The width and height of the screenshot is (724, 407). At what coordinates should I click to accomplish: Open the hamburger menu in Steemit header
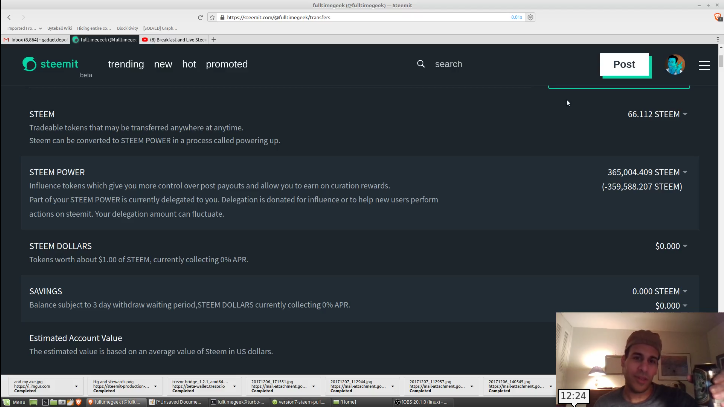704,65
